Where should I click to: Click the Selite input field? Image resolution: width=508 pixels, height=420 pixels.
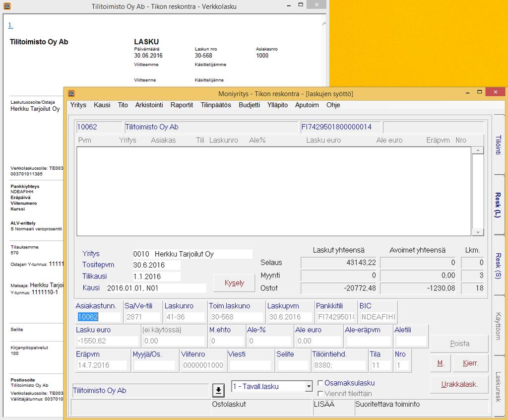[x=293, y=365]
